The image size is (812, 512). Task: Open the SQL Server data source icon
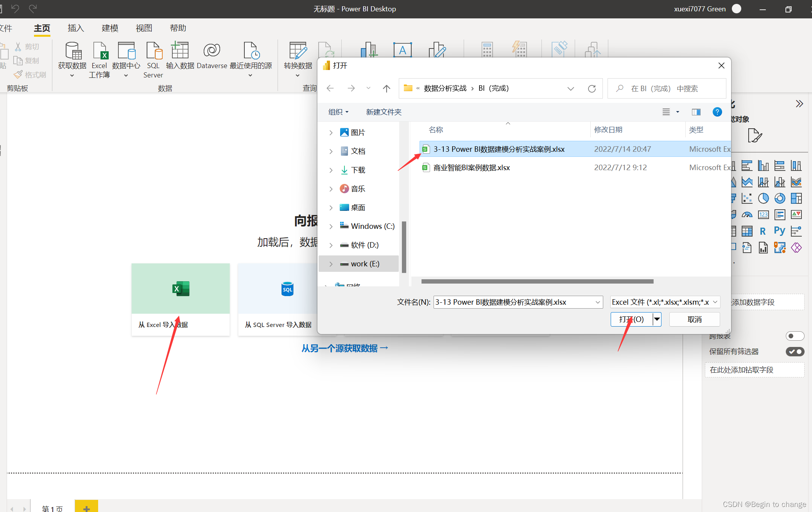coord(153,51)
